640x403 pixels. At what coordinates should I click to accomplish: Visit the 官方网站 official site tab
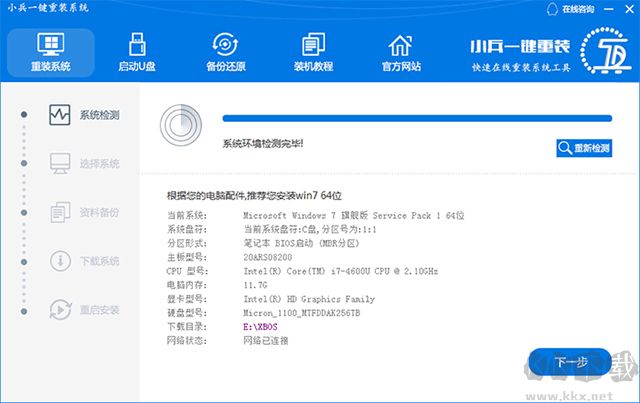(401, 53)
